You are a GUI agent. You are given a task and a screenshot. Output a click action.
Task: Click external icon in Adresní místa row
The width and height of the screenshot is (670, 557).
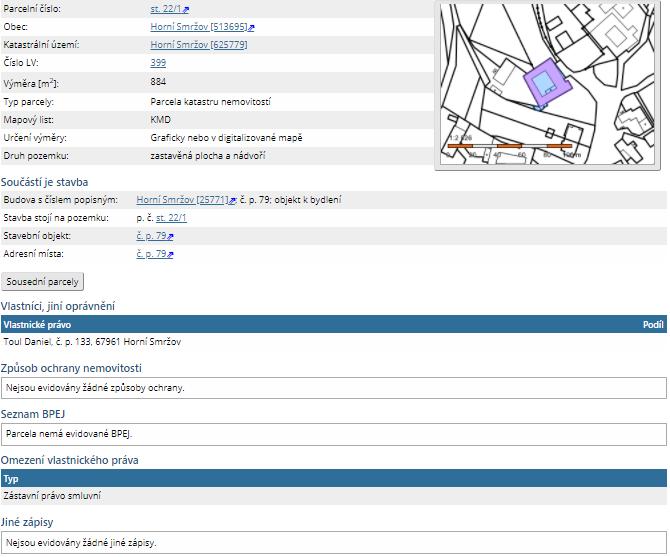[x=170, y=254]
